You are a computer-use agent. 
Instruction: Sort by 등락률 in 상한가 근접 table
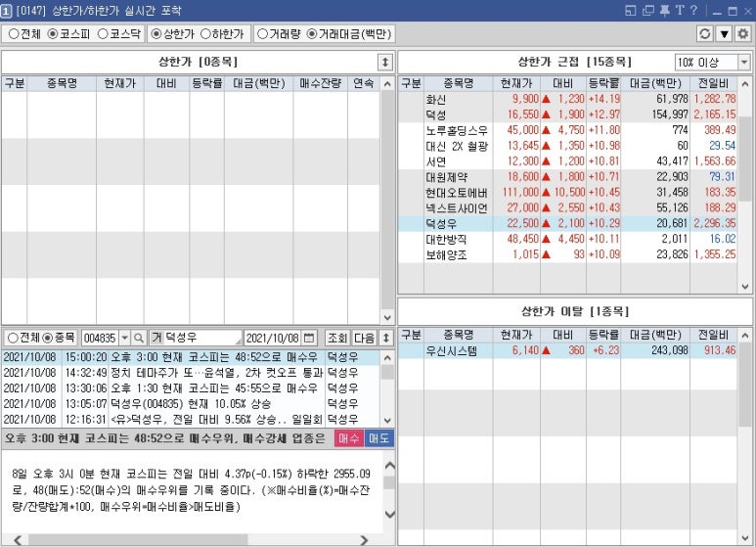pyautogui.click(x=603, y=83)
